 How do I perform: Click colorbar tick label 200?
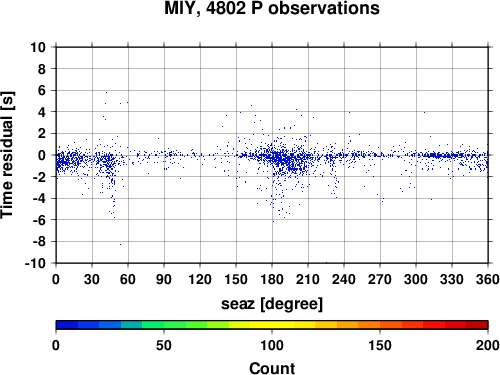(488, 345)
